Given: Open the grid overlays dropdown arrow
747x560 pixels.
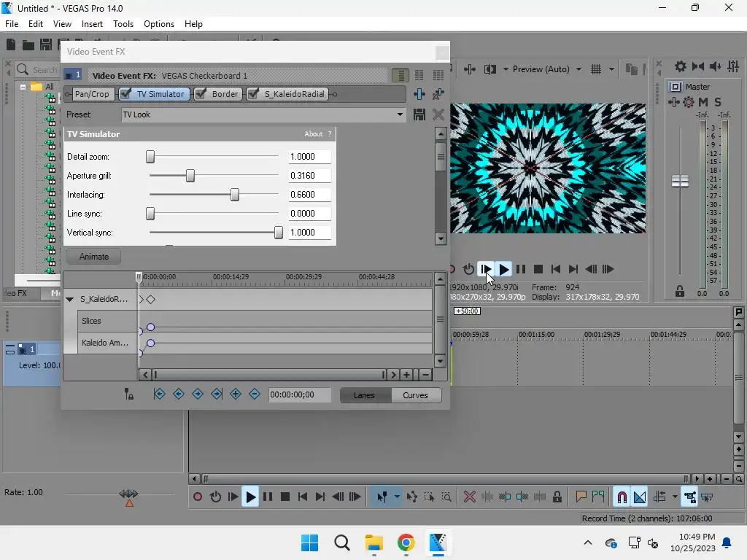Looking at the screenshot, I should pos(611,69).
